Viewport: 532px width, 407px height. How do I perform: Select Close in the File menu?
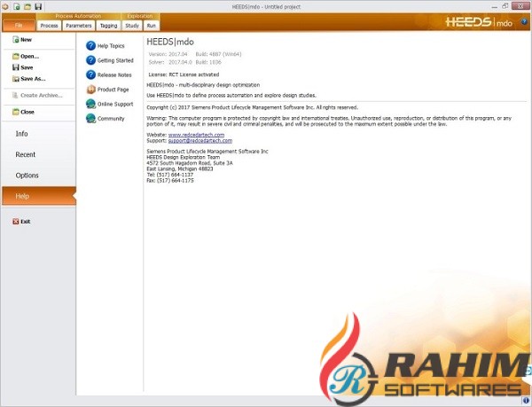coord(23,112)
